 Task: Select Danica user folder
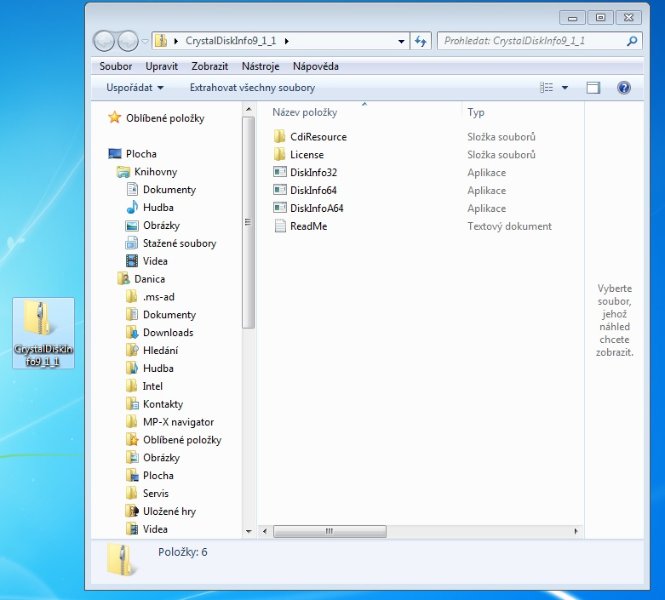pos(141,279)
